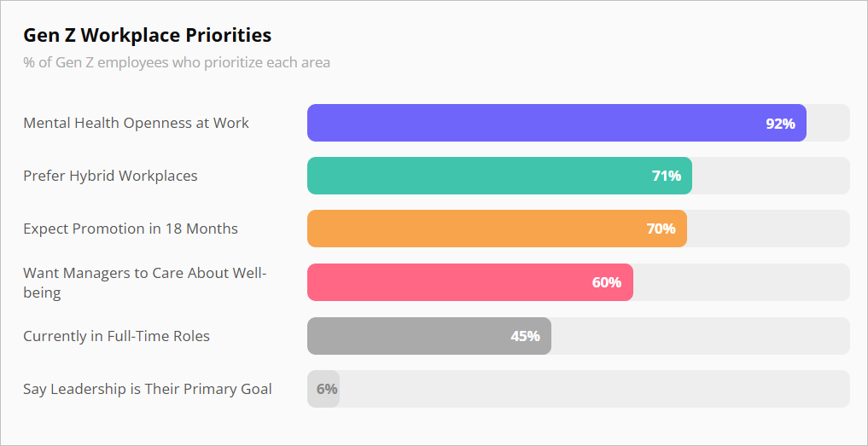Screen dimensions: 868x446
Task: Click the 71% value label
Action: pos(667,177)
